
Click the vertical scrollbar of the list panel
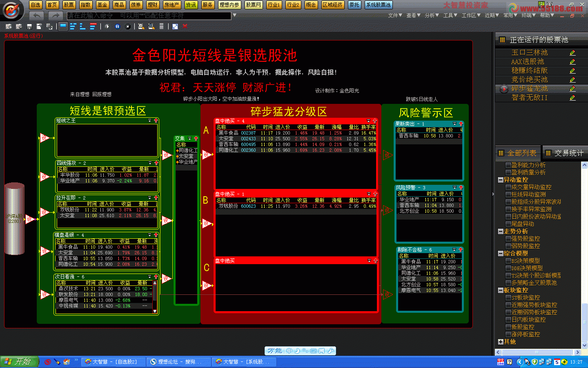click(x=584, y=255)
